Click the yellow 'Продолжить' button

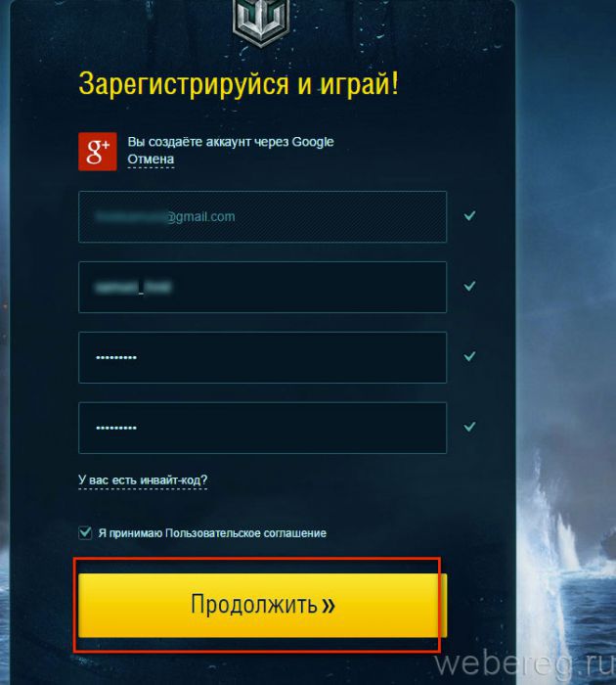coord(262,605)
